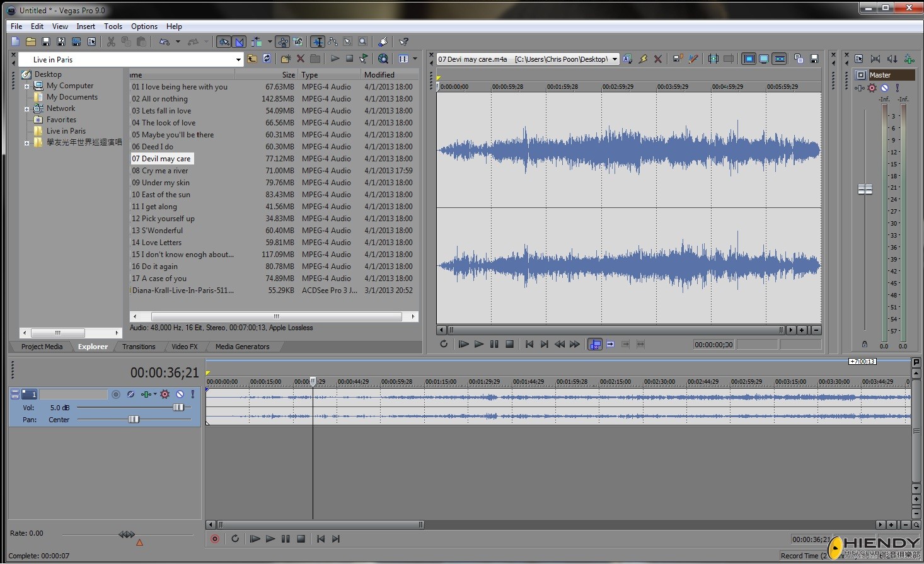Select the file 08 Cry me a river
This screenshot has width=924, height=564.
[x=160, y=171]
